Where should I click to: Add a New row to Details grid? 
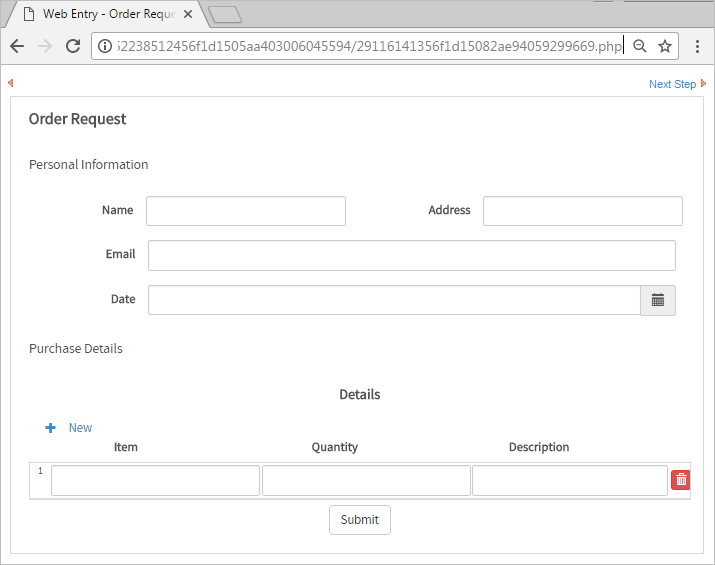click(80, 428)
